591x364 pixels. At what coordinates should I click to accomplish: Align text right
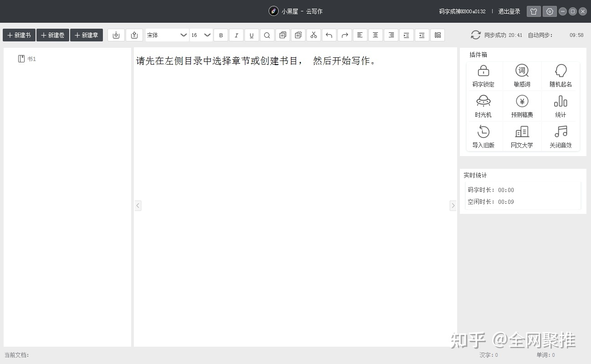click(x=391, y=35)
